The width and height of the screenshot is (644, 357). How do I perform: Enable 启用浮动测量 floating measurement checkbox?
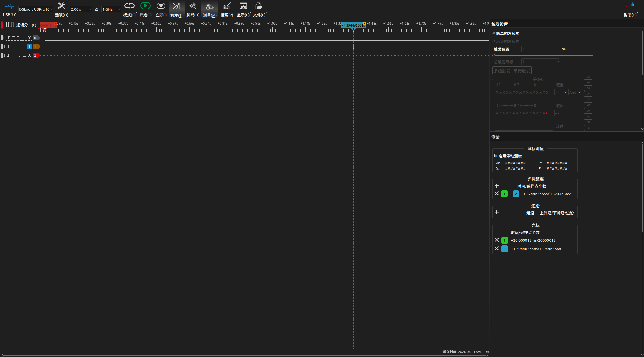[496, 156]
